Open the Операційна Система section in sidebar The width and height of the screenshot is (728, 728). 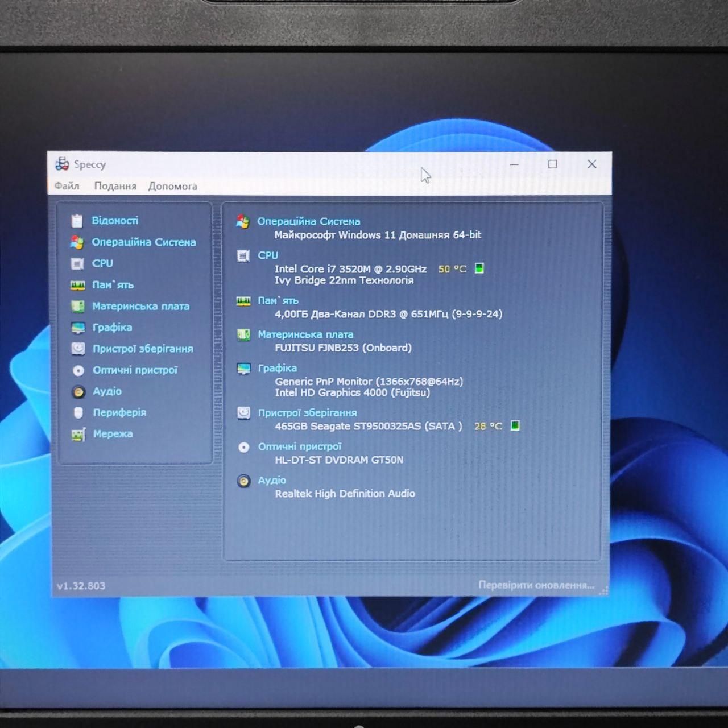pos(144,242)
